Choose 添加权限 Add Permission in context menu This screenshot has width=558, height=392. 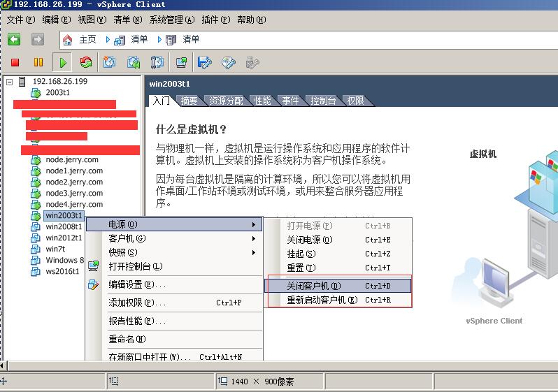(174, 303)
